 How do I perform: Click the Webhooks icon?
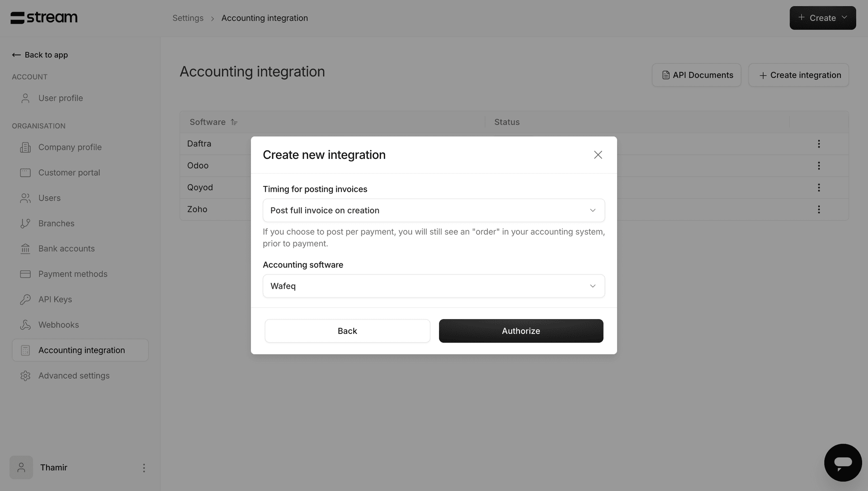click(25, 324)
